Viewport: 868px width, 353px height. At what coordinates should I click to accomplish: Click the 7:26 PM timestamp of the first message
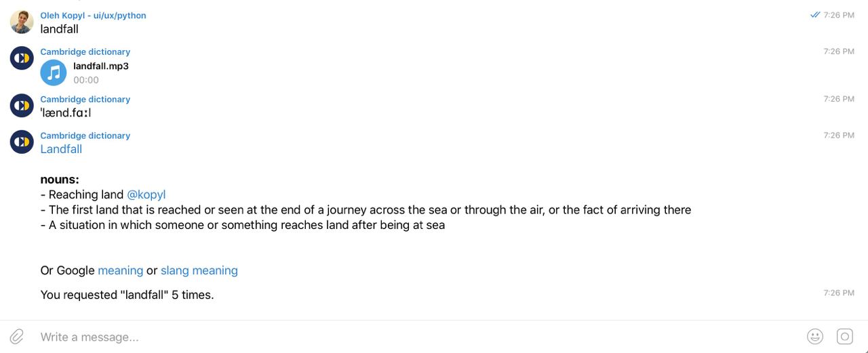click(839, 15)
